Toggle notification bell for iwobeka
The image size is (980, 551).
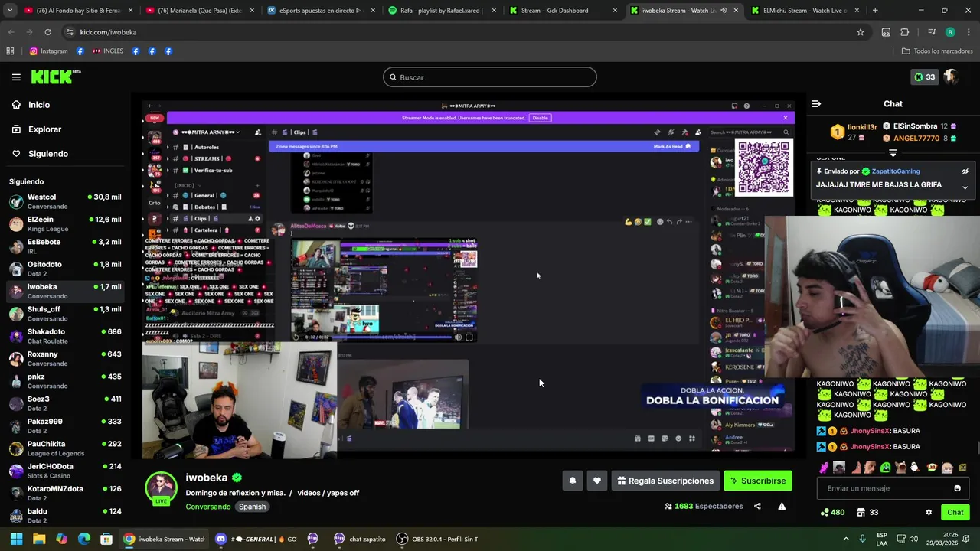coord(572,481)
